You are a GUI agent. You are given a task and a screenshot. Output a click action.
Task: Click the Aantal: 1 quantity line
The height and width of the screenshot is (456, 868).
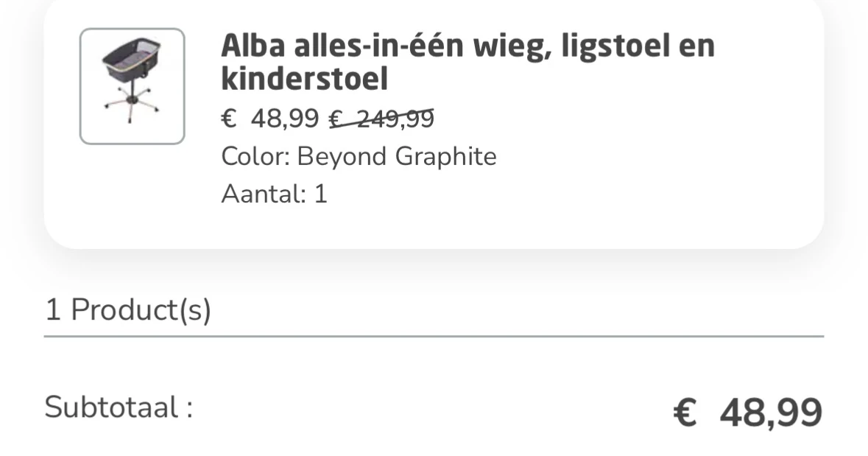click(274, 194)
